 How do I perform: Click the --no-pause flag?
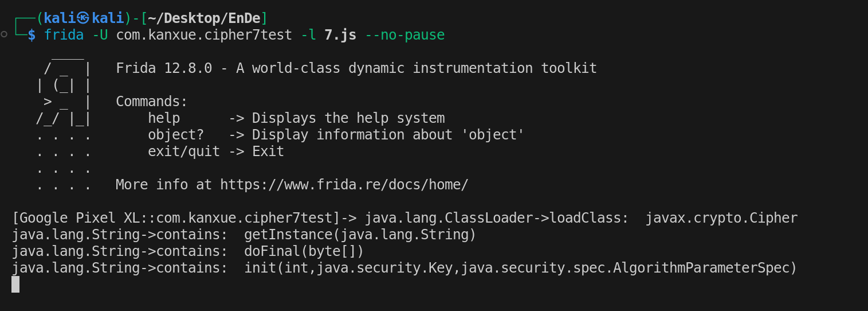pos(404,35)
